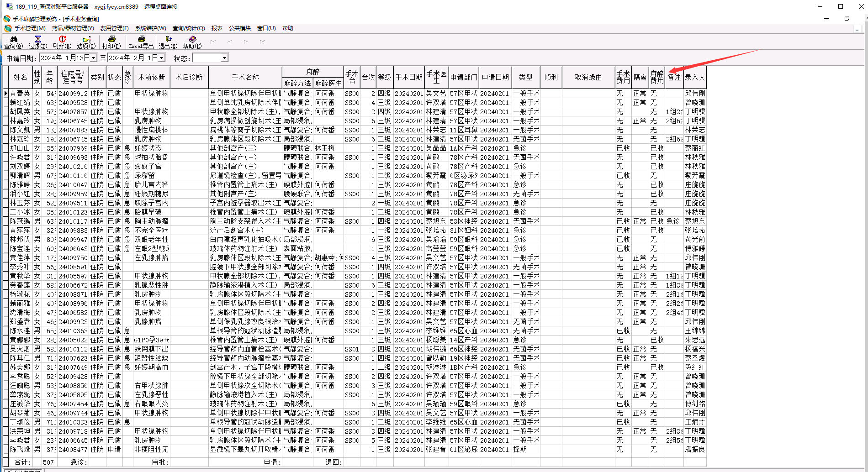Sort by the 姓名 column header
Viewport: 868px width, 472px height.
(x=21, y=78)
